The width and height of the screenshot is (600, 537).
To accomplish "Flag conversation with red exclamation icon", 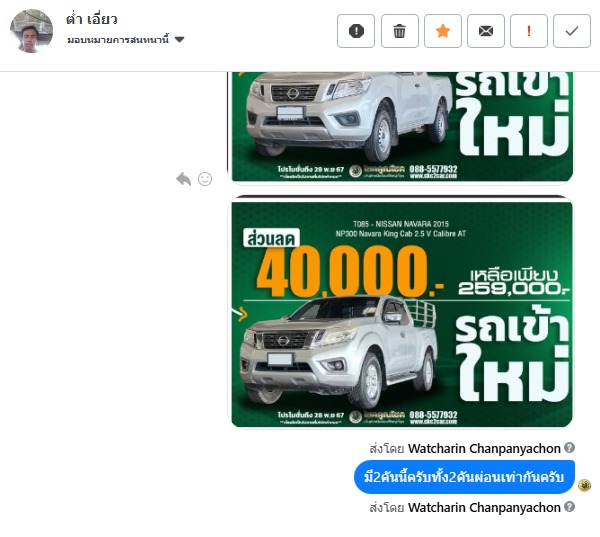I will click(529, 31).
